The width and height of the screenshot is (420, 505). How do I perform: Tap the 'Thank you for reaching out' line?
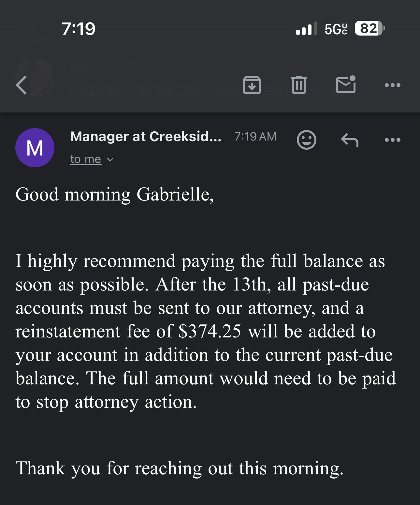[179, 468]
